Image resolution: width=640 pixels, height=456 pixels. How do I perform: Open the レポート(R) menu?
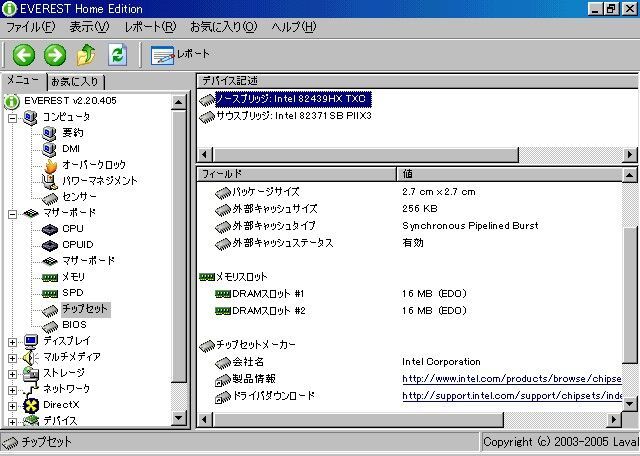(x=150, y=27)
